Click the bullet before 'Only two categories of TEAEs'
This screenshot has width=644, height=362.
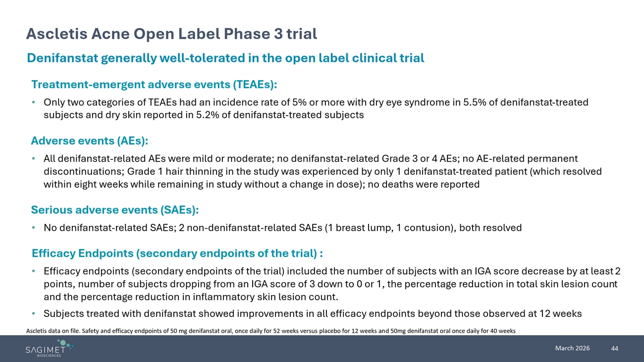click(x=33, y=103)
